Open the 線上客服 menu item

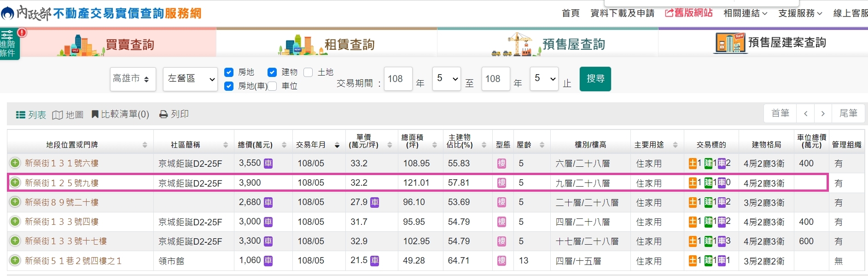click(851, 13)
